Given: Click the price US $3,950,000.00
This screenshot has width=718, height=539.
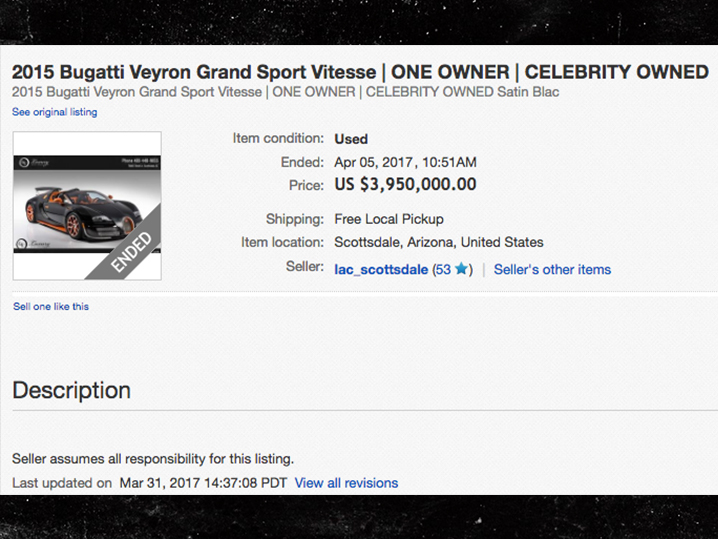Looking at the screenshot, I should tap(405, 184).
